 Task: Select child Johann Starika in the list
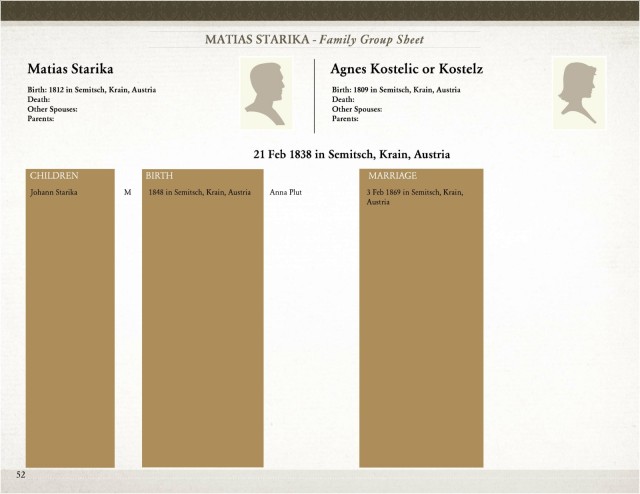point(54,192)
